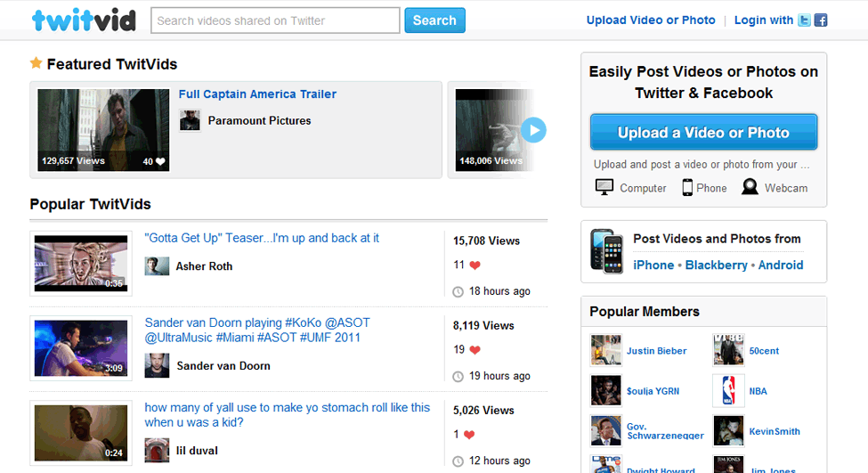
Task: Click the clock icon beside 18 hours ago
Action: point(458,292)
